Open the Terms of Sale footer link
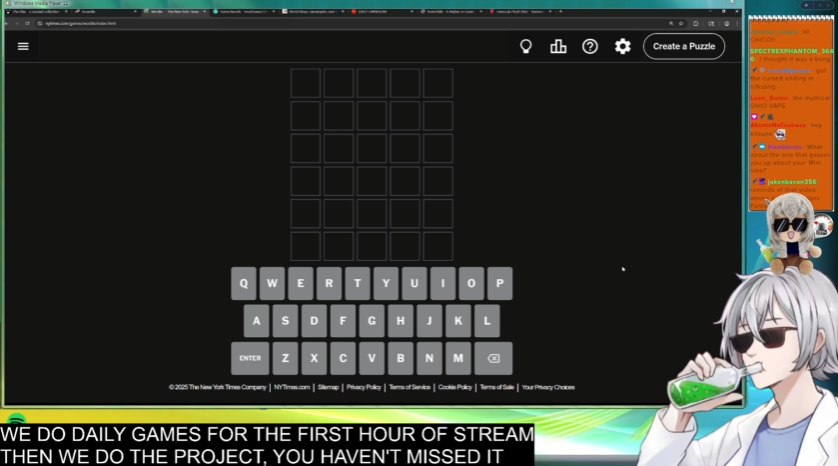This screenshot has width=838, height=466. 496,387
